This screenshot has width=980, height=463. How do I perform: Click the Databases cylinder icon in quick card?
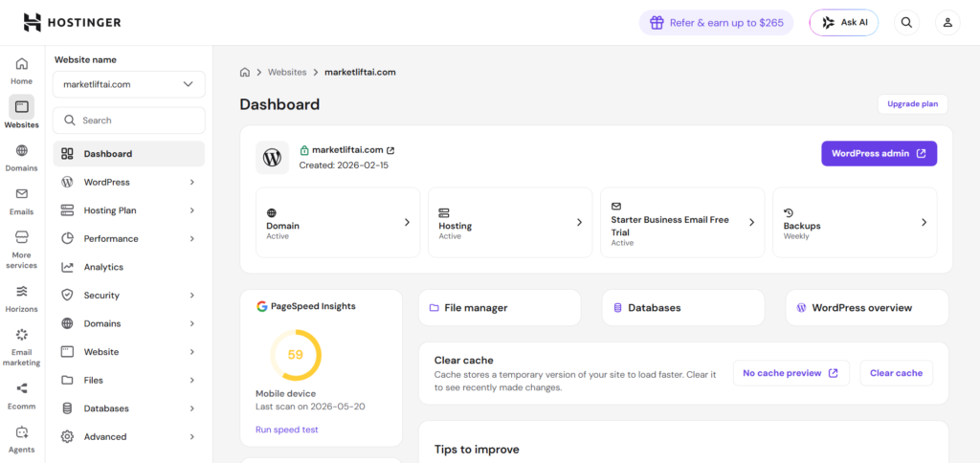coord(617,308)
